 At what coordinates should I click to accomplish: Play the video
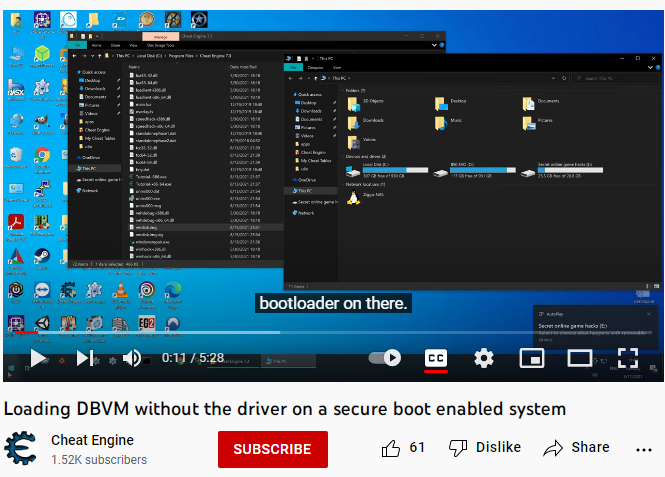(x=38, y=357)
